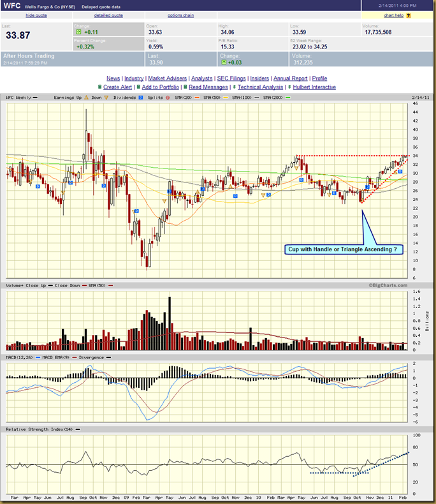This screenshot has width=436, height=504.
Task: Click the yellow SMA(50) legend swatch
Action: [226, 98]
